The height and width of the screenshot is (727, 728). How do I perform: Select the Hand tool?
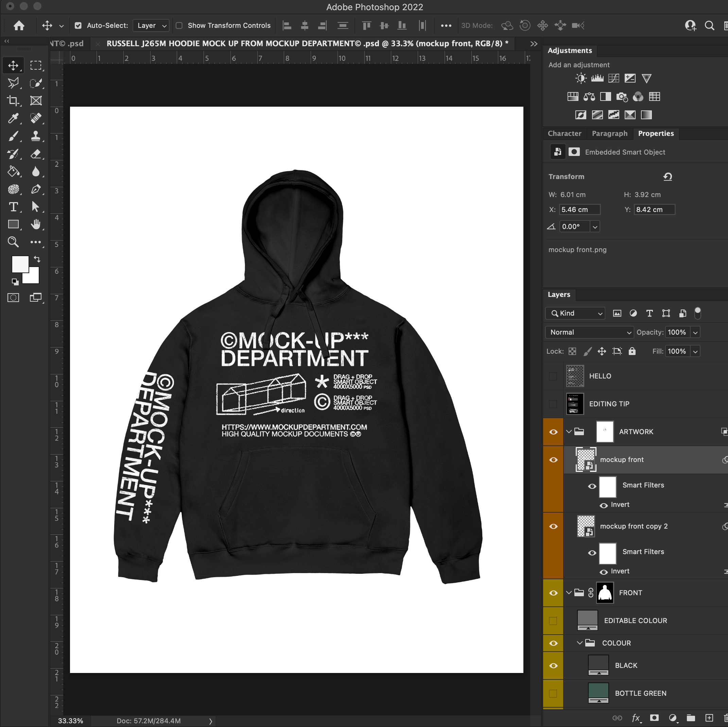36,225
